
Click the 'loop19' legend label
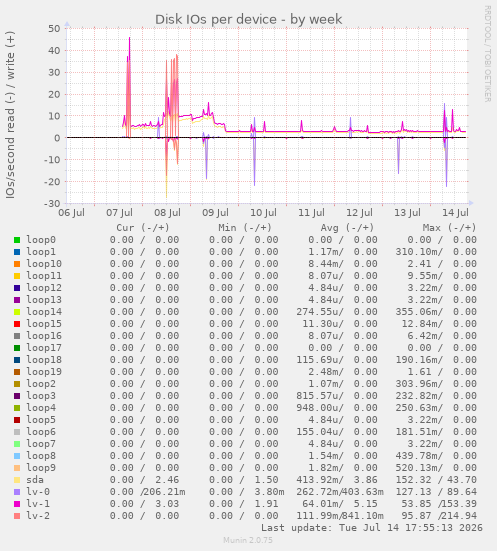pos(44,371)
